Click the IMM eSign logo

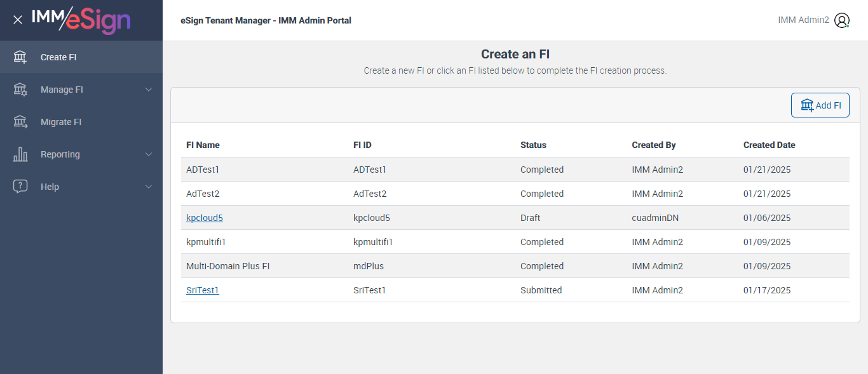81,20
